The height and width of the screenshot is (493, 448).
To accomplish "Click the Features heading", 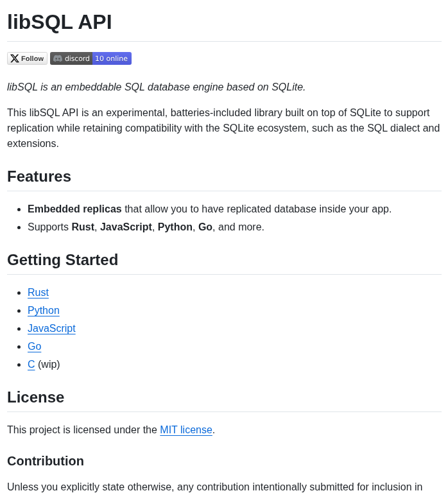I will pyautogui.click(x=39, y=177).
